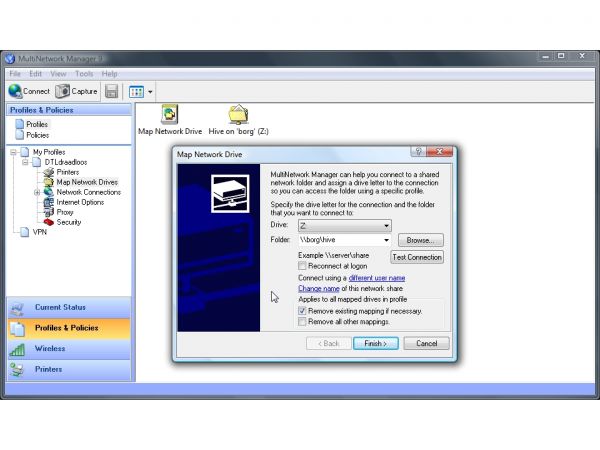Image resolution: width=600 pixels, height=450 pixels.
Task: Select Internet Options tree label
Action: pyautogui.click(x=80, y=202)
